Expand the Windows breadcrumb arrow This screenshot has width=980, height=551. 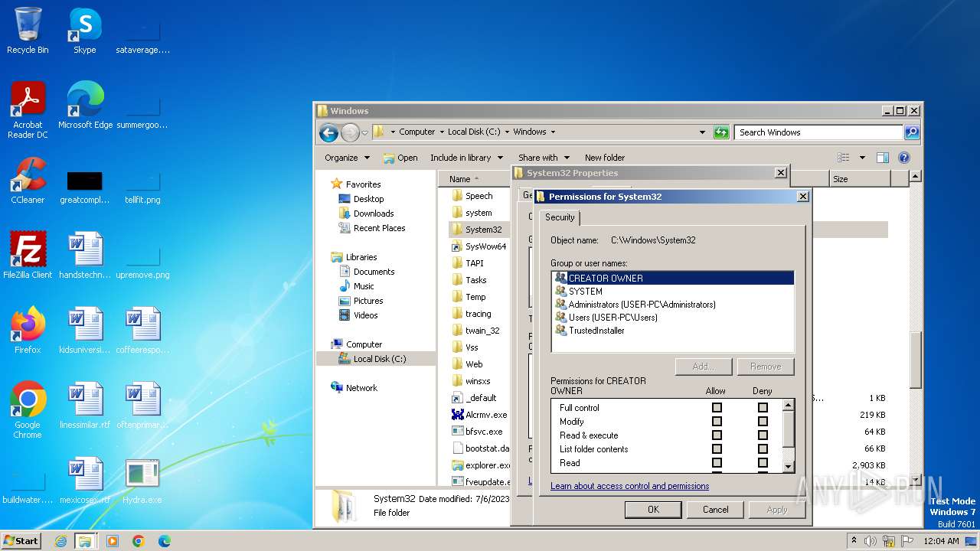click(553, 132)
